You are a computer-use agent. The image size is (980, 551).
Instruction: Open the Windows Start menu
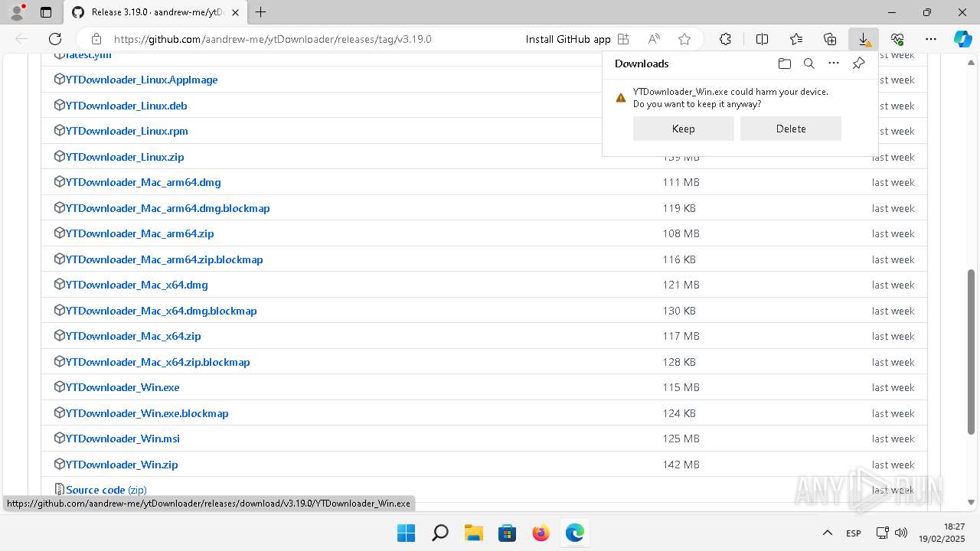406,533
